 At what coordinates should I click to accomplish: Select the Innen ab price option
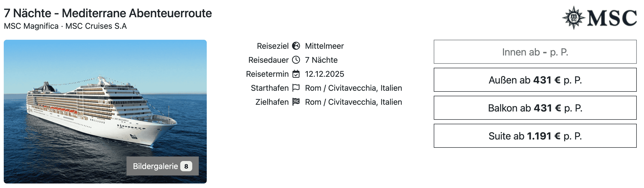tap(535, 52)
